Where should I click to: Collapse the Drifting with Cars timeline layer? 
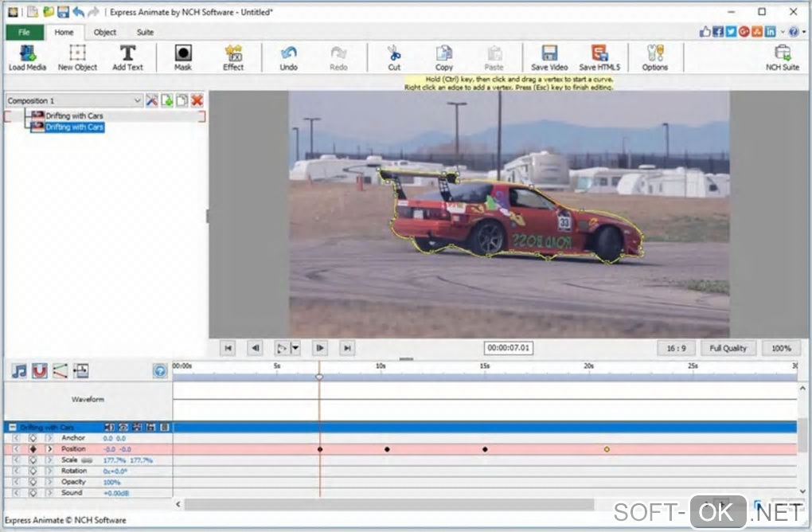coord(13,428)
